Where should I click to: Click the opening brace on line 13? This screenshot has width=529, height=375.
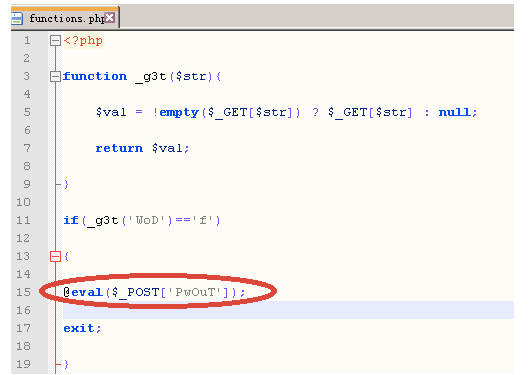(x=66, y=257)
